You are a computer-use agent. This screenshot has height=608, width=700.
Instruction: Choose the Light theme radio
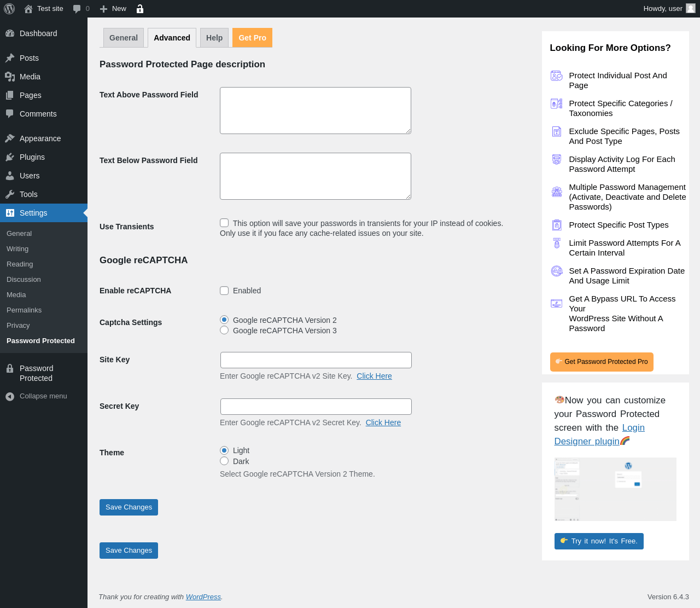coord(224,450)
